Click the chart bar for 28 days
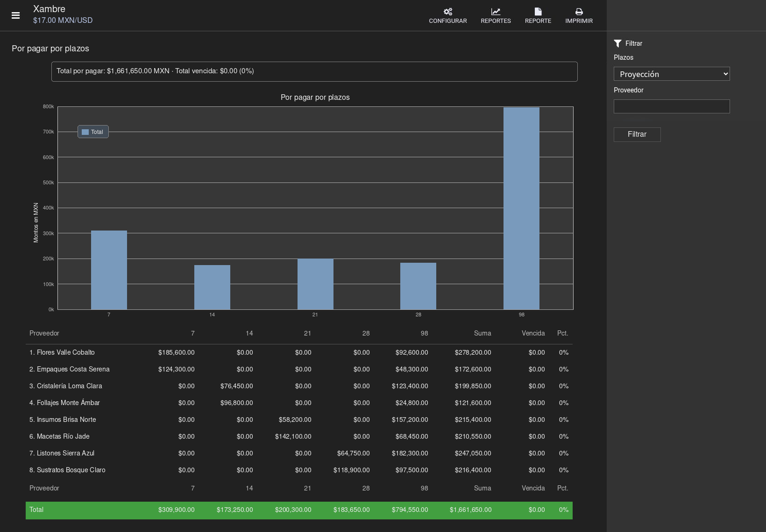This screenshot has height=532, width=766. tap(418, 286)
